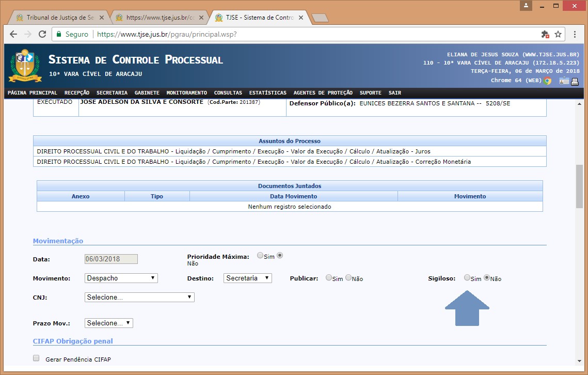
Task: Click Sair to log out
Action: (394, 93)
